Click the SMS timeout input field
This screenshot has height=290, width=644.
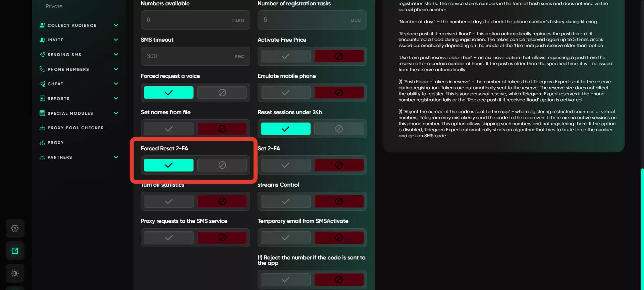click(x=196, y=56)
